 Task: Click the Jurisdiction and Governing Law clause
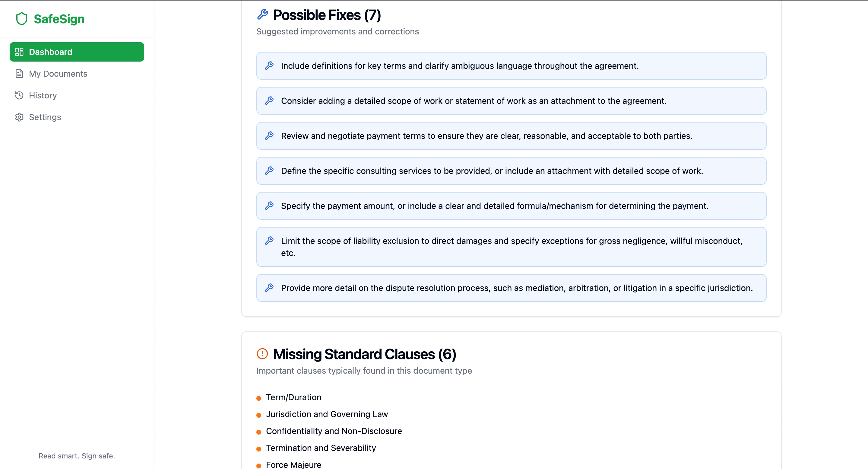[327, 414]
